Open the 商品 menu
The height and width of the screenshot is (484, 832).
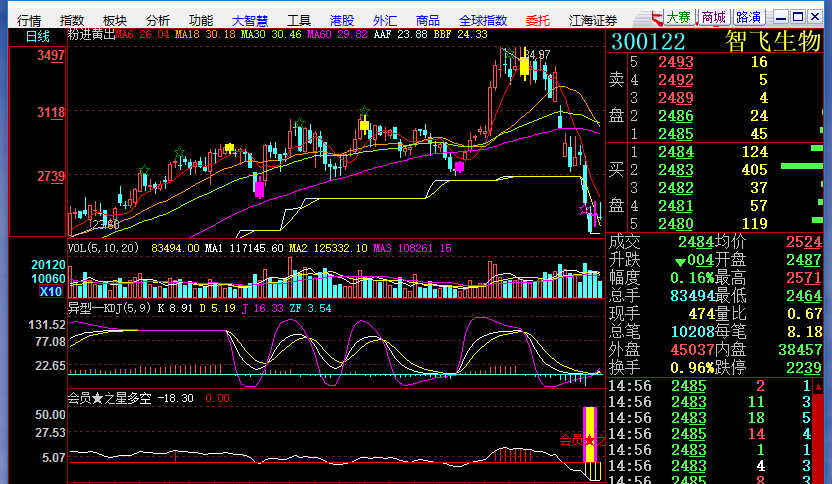pyautogui.click(x=428, y=20)
